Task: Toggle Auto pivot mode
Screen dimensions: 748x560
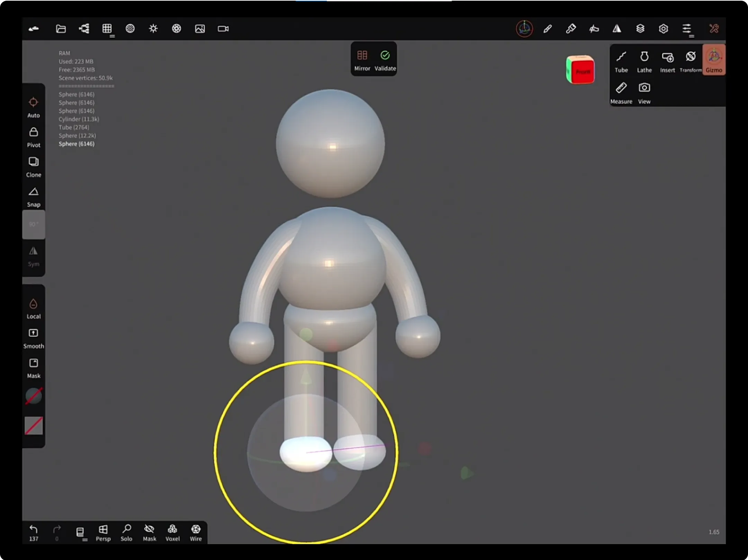Action: [x=34, y=108]
